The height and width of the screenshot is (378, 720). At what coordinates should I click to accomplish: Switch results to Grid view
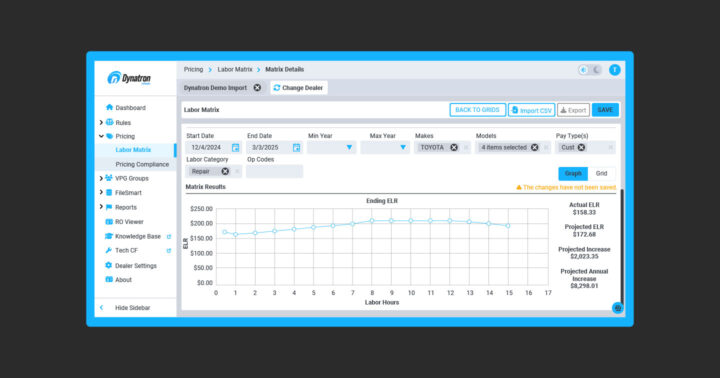coord(602,174)
